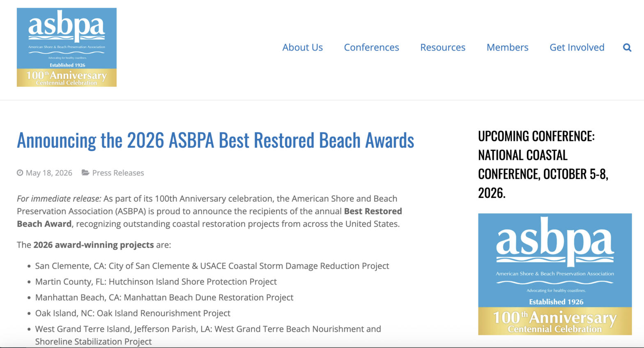Select the Martin County, FL project line
Screen dimensions: 644x348
[156, 282]
